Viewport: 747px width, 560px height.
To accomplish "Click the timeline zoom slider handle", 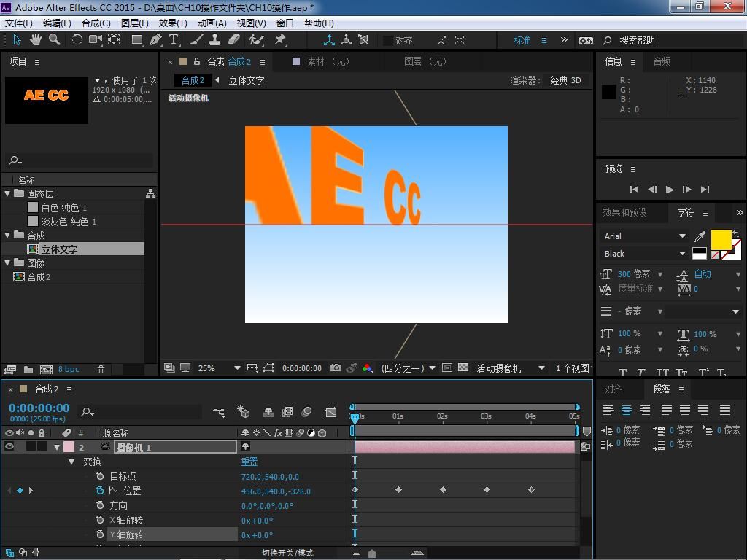I will click(372, 553).
